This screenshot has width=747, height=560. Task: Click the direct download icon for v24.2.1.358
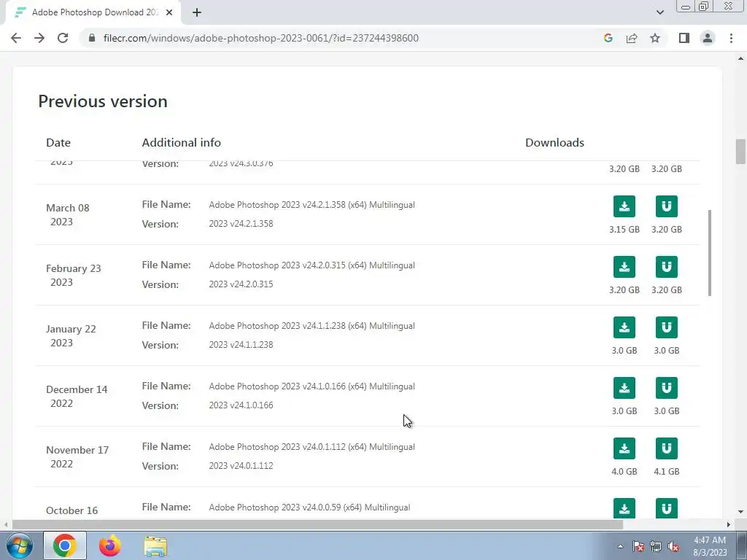pyautogui.click(x=624, y=206)
